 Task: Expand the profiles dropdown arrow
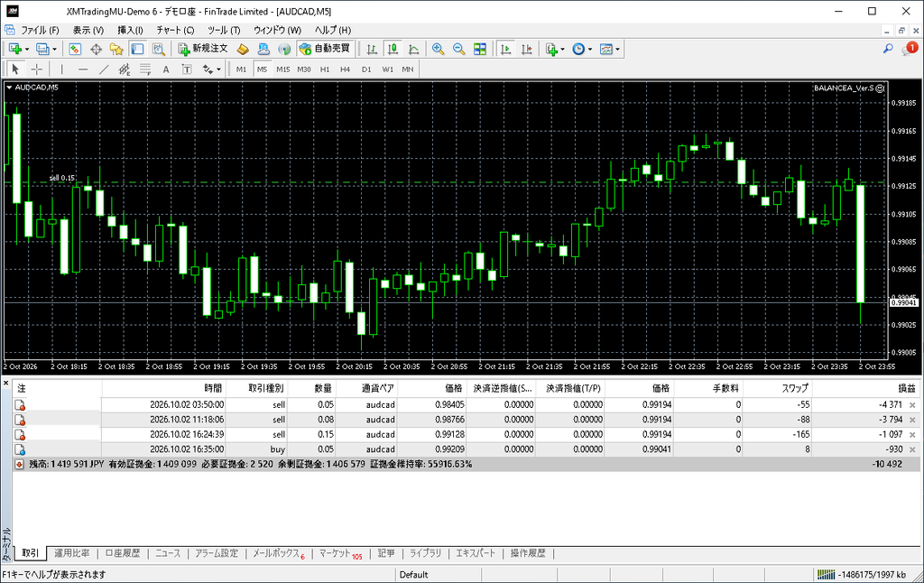(x=55, y=49)
